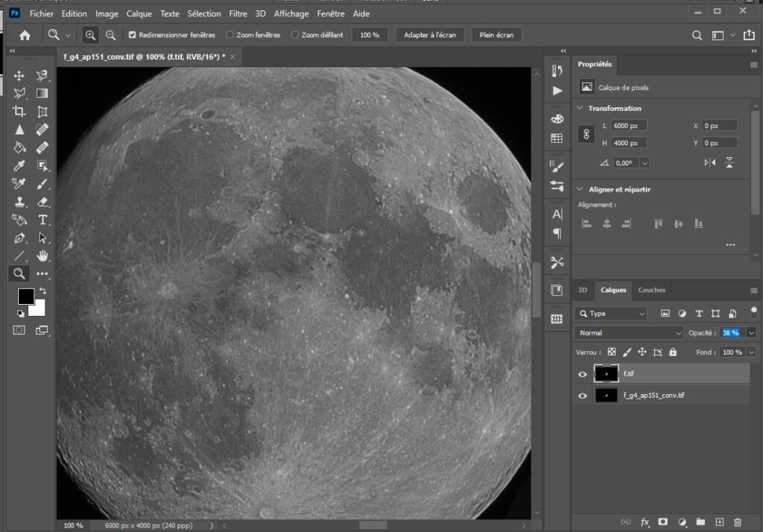The height and width of the screenshot is (532, 763).
Task: Select the Clone Stamp tool
Action: click(19, 202)
